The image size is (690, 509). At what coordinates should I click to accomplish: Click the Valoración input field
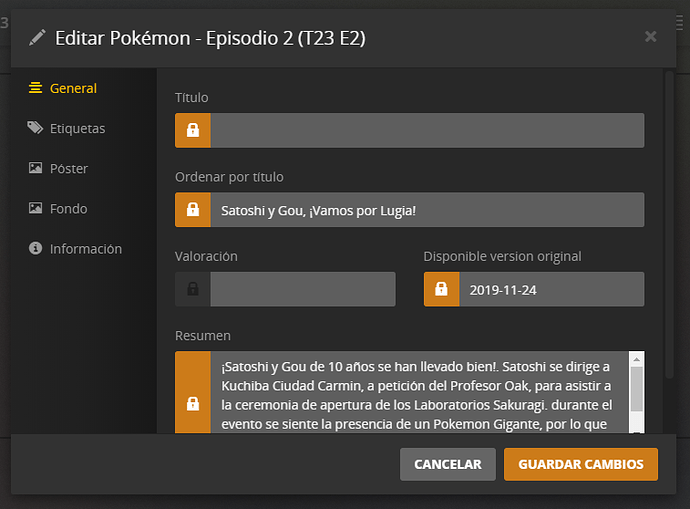click(303, 289)
